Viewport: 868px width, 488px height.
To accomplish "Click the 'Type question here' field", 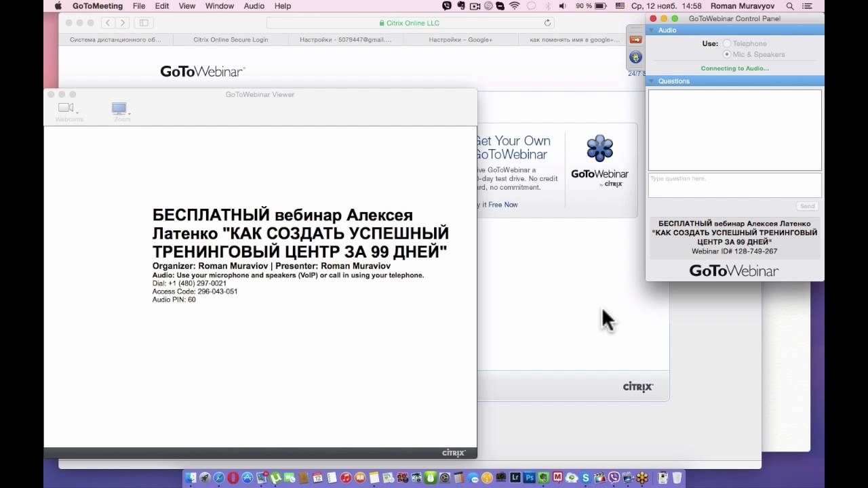I will 734,185.
